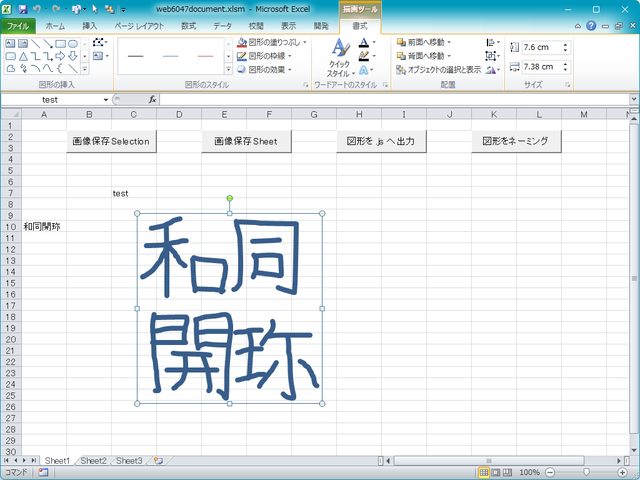Open the 挿入 ribbon tab

(x=90, y=25)
